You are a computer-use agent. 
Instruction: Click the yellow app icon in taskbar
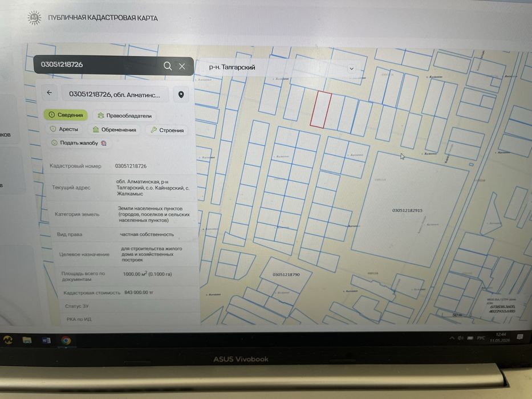7,340
